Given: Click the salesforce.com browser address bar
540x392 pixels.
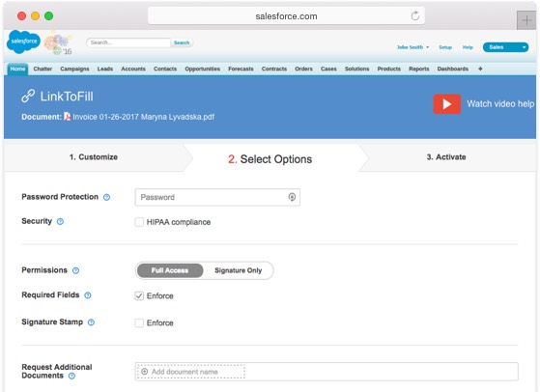Looking at the screenshot, I should coord(286,15).
